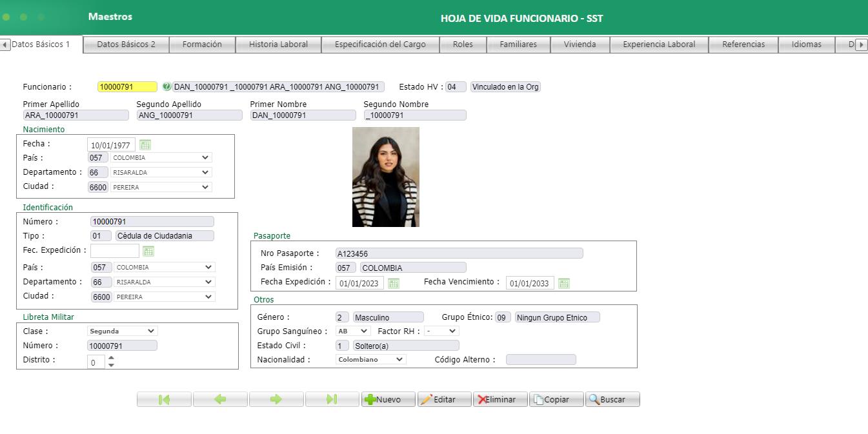Open birth País dropdown COLOMBIA
The height and width of the screenshot is (434, 868).
coord(161,157)
